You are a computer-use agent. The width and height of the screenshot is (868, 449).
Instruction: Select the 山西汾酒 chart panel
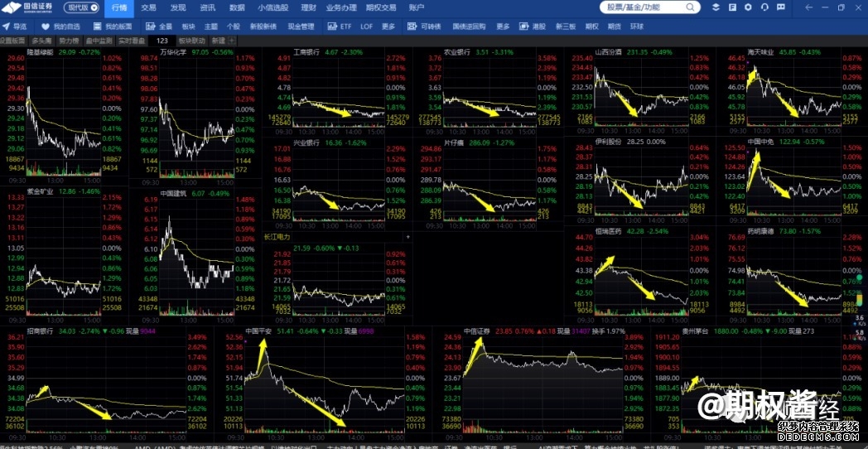(640, 92)
